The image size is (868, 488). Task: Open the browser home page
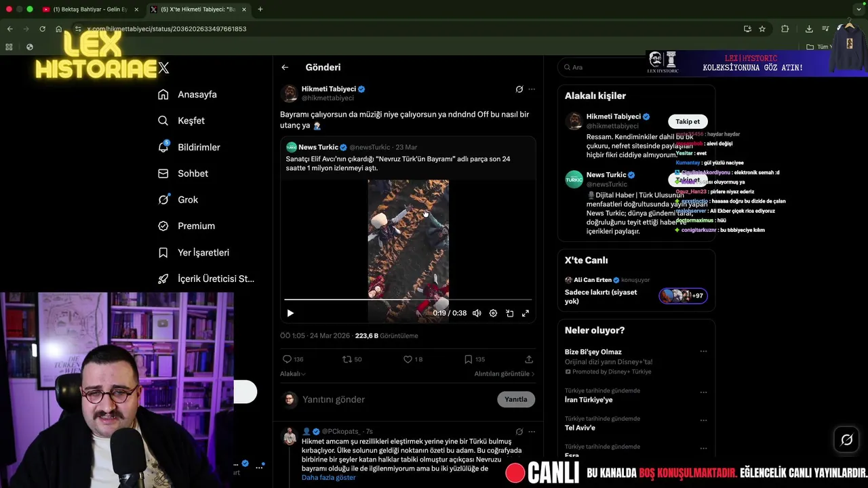[x=59, y=29]
